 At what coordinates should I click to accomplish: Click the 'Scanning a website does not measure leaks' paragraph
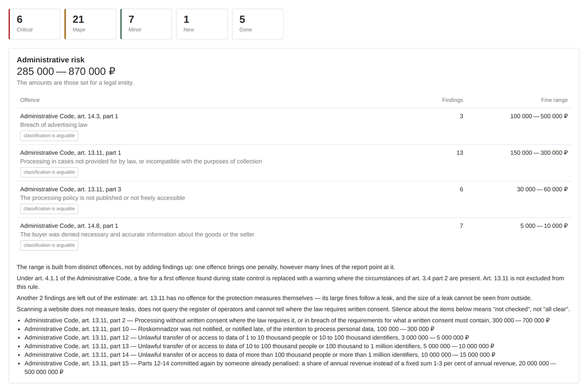[x=293, y=310]
